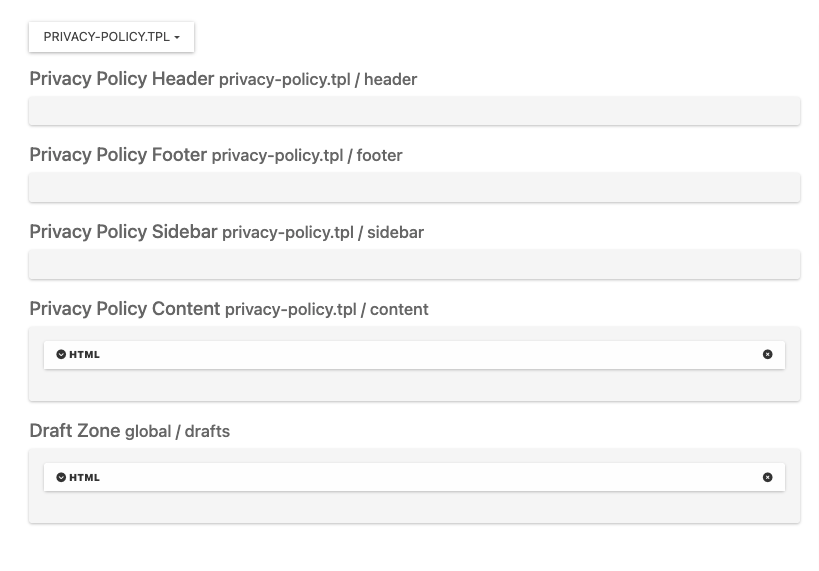Click the empty Privacy Policy Sidebar widget area
819x571 pixels.
[x=414, y=265]
